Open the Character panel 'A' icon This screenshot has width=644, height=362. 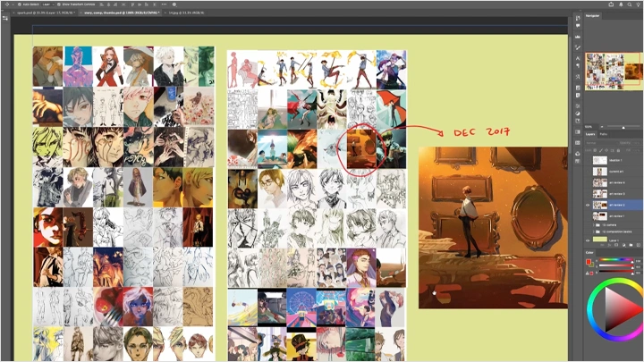pyautogui.click(x=578, y=58)
